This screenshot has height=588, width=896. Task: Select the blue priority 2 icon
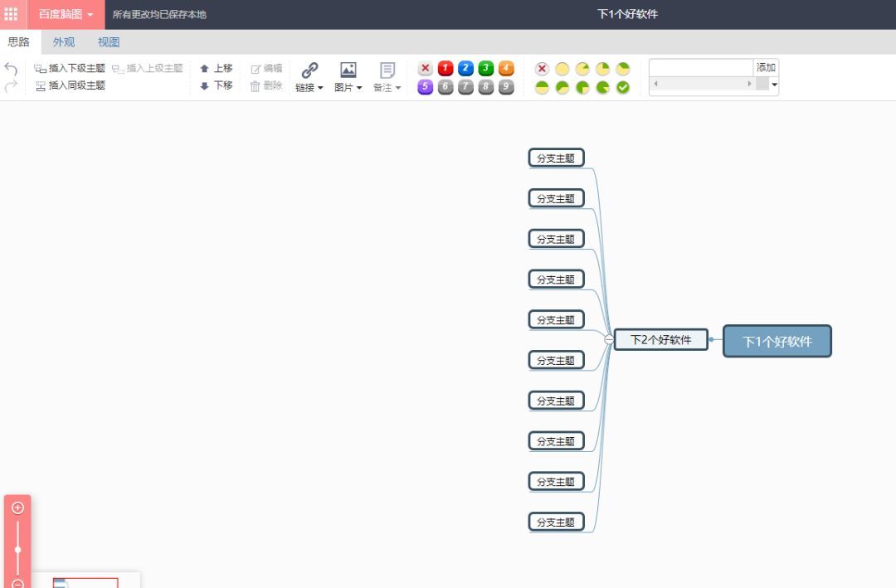(465, 69)
